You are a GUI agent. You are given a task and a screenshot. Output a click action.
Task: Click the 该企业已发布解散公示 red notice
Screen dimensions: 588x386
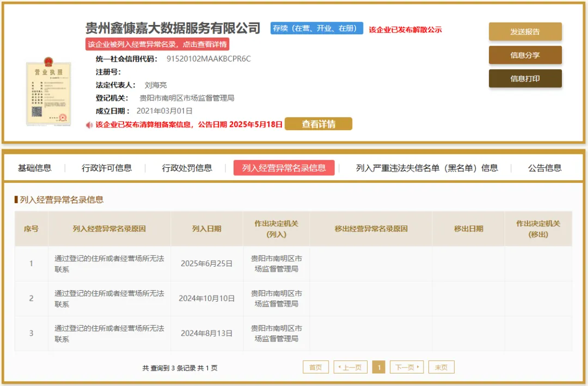click(x=405, y=29)
